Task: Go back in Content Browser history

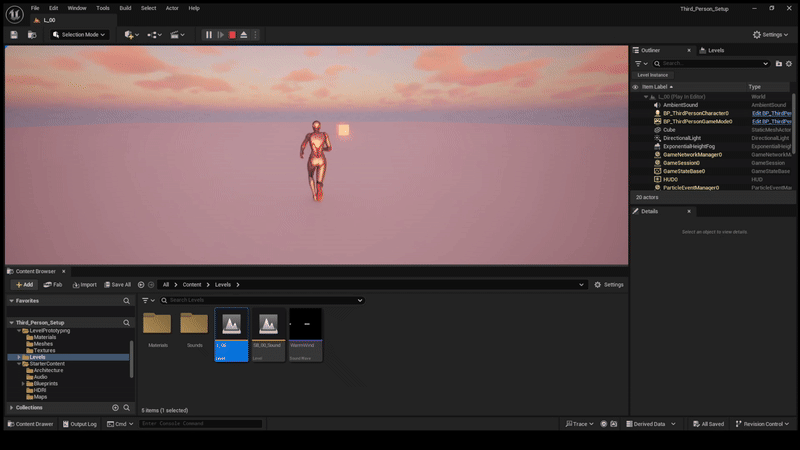Action: tap(141, 285)
